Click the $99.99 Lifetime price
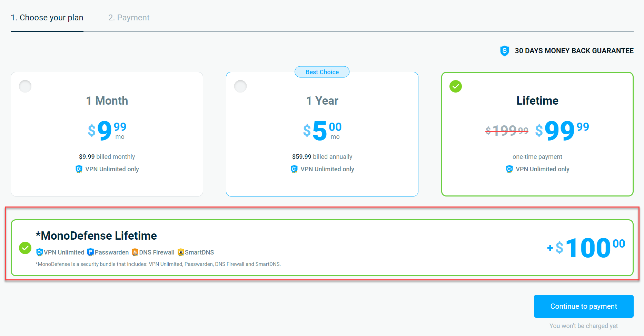The height and width of the screenshot is (336, 644). (562, 130)
